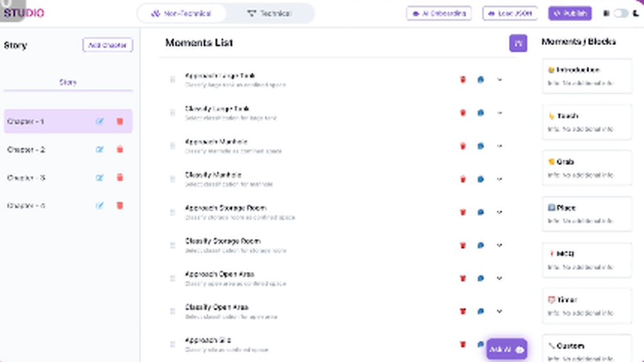
Task: Click the purple icon beside Moments List
Action: pos(518,43)
